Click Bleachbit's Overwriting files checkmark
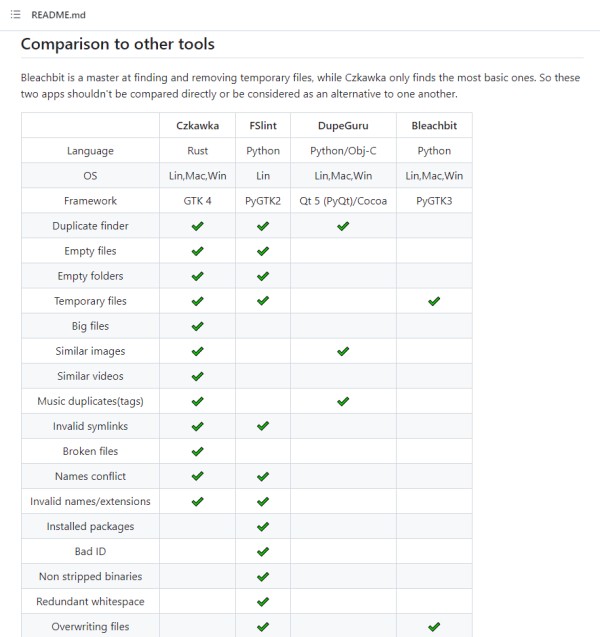Image resolution: width=600 pixels, height=637 pixels. [x=434, y=626]
